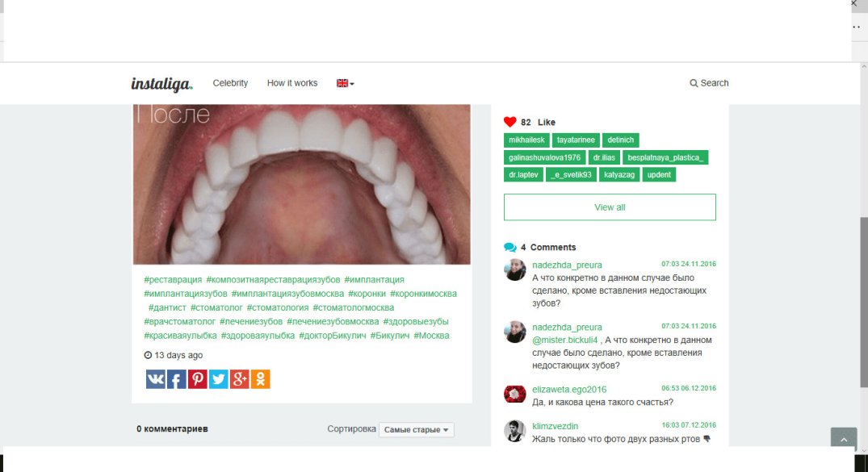The width and height of the screenshot is (868, 472).
Task: Open hashtag #красиваяулыбка
Action: pyautogui.click(x=180, y=336)
